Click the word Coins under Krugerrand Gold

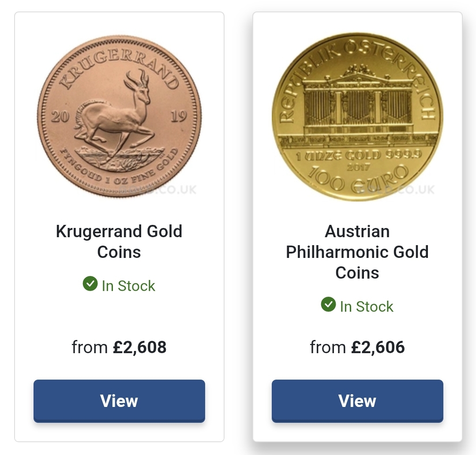[119, 252]
